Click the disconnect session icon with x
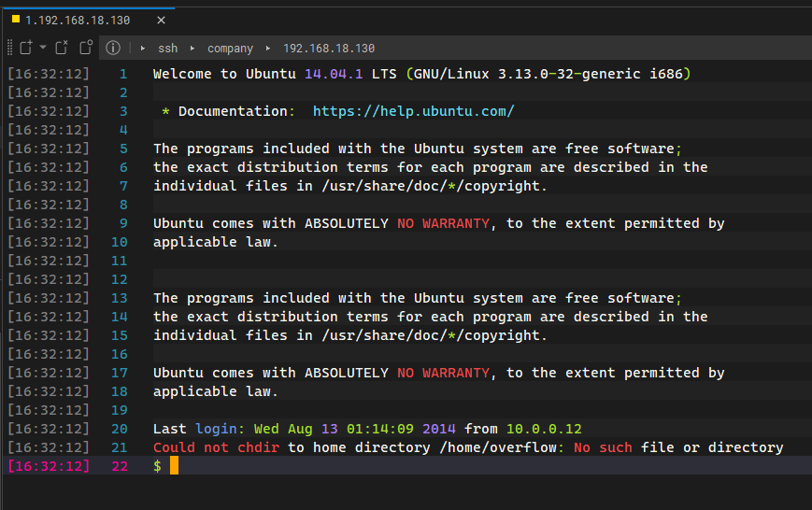Image resolution: width=812 pixels, height=510 pixels. (62, 48)
